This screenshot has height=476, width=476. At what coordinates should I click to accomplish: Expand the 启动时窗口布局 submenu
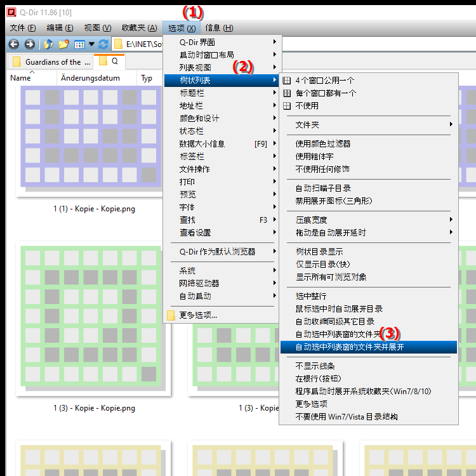click(x=221, y=55)
